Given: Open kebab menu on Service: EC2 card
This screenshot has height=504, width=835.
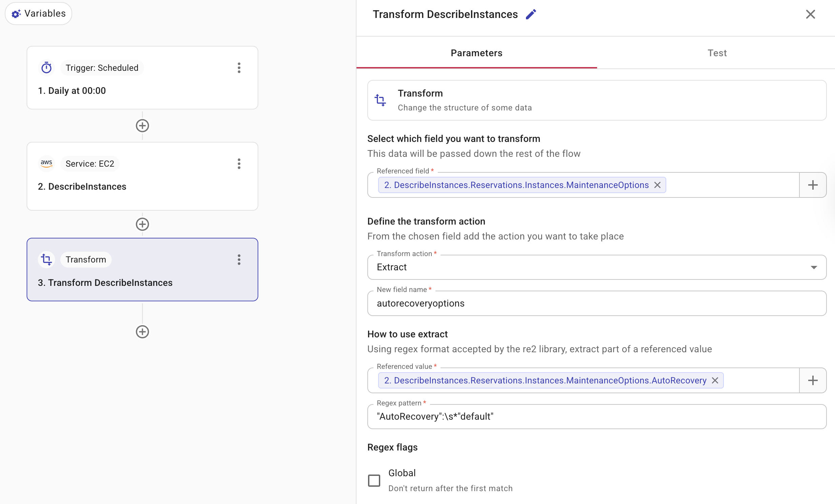Looking at the screenshot, I should point(239,164).
